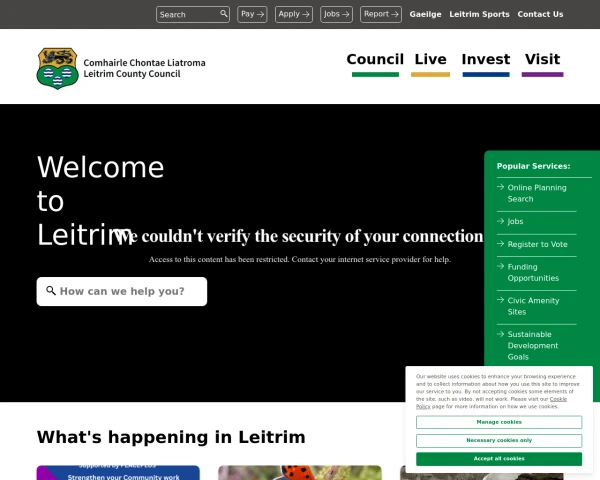Viewport: 600px width, 480px height.
Task: Click the arrow icon beside Civic Amenity Sites
Action: (501, 300)
